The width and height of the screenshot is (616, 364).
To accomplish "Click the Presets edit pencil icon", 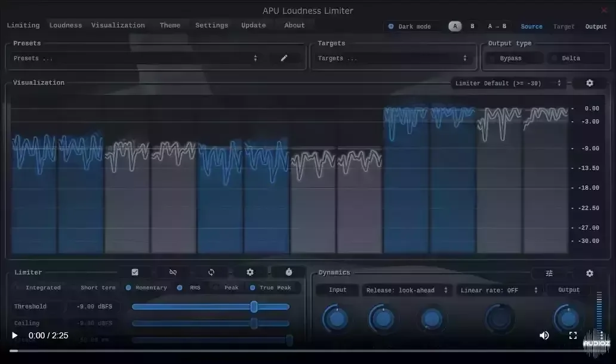I will click(x=284, y=58).
